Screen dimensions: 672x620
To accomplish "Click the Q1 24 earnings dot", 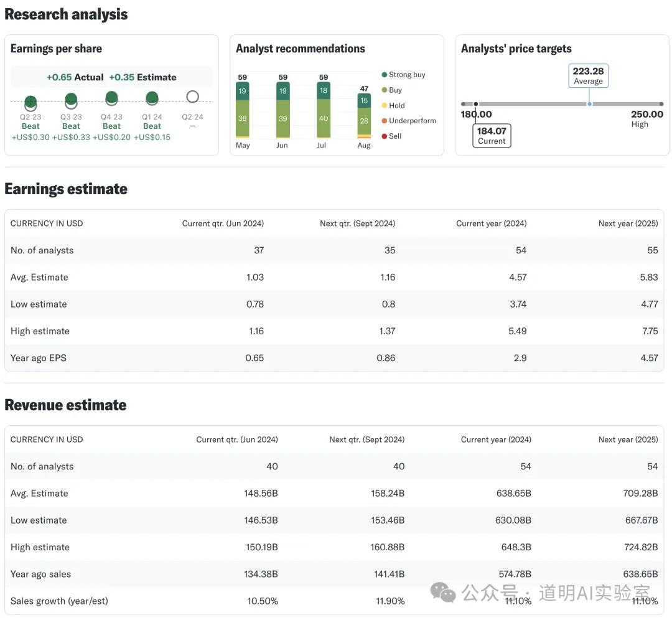I will click(x=152, y=98).
